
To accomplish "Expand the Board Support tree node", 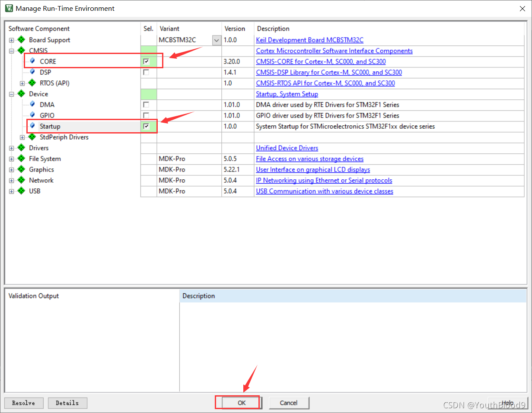I will coord(12,40).
